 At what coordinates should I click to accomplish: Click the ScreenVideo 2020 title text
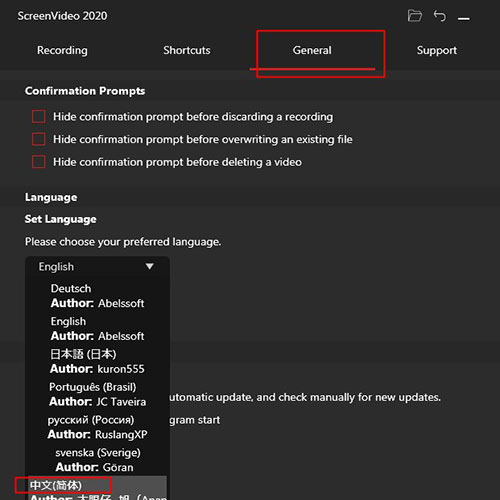(62, 16)
